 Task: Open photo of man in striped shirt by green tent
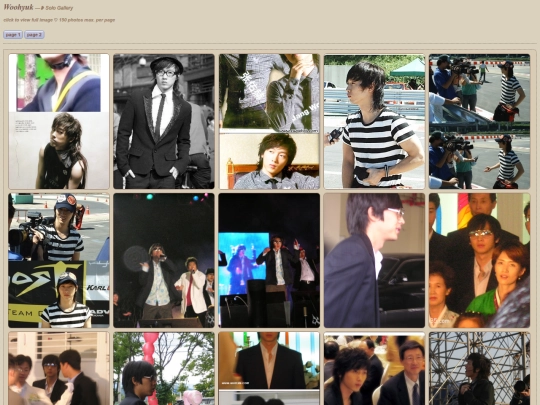(x=374, y=121)
